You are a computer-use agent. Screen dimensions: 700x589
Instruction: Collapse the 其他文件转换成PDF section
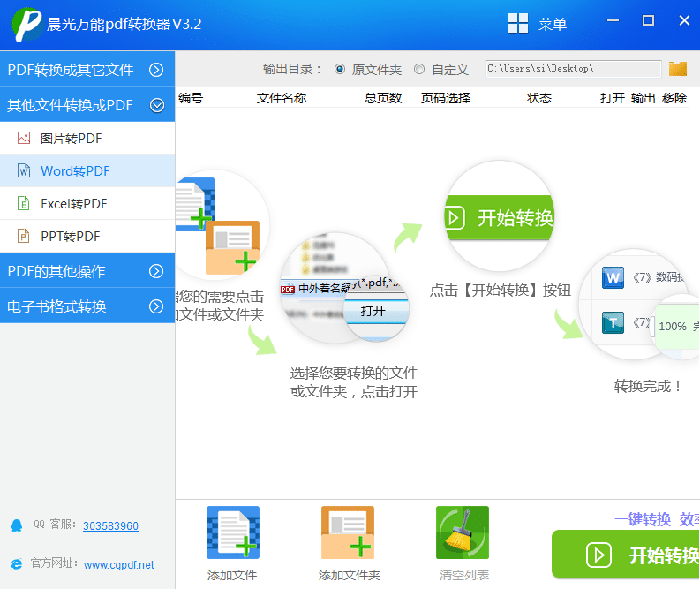[x=87, y=105]
